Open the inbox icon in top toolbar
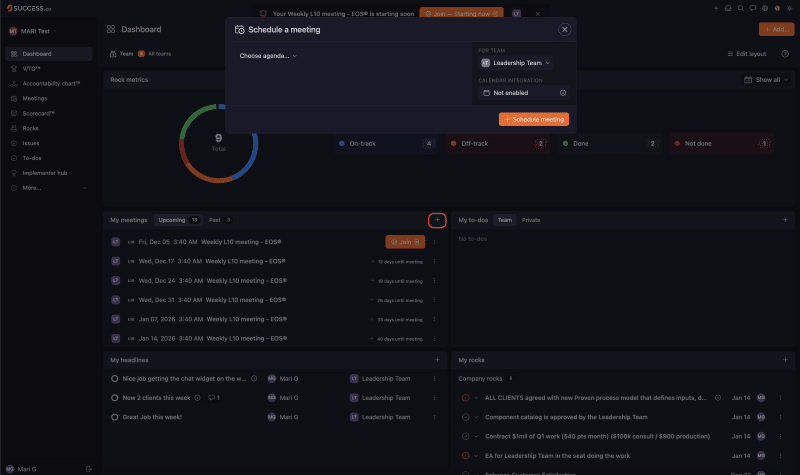Image resolution: width=800 pixels, height=475 pixels. (x=728, y=8)
